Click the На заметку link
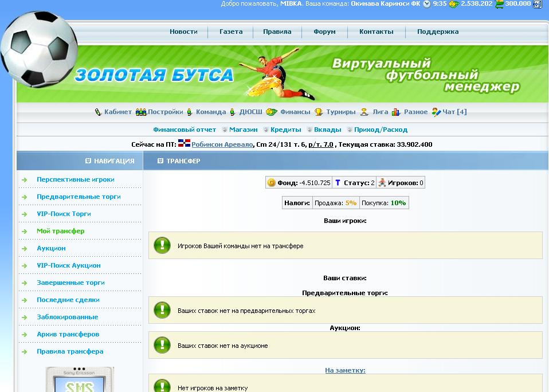 coord(345,370)
